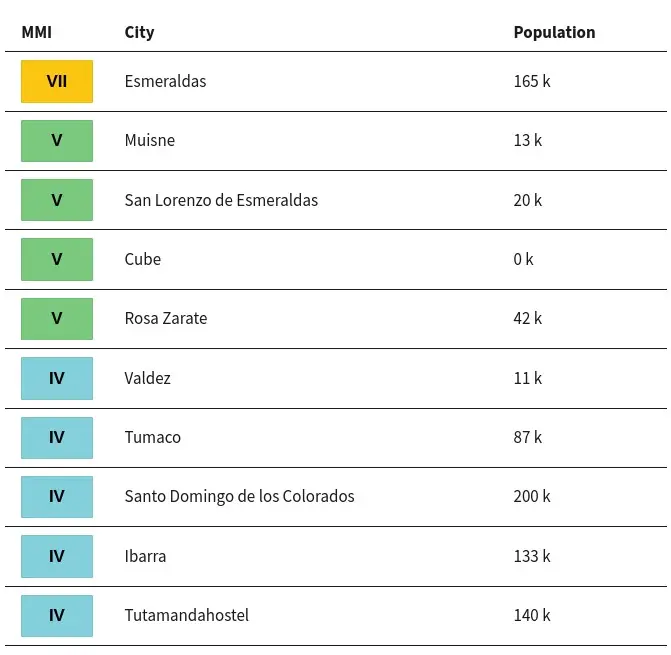Click the MMI column header

click(x=37, y=33)
